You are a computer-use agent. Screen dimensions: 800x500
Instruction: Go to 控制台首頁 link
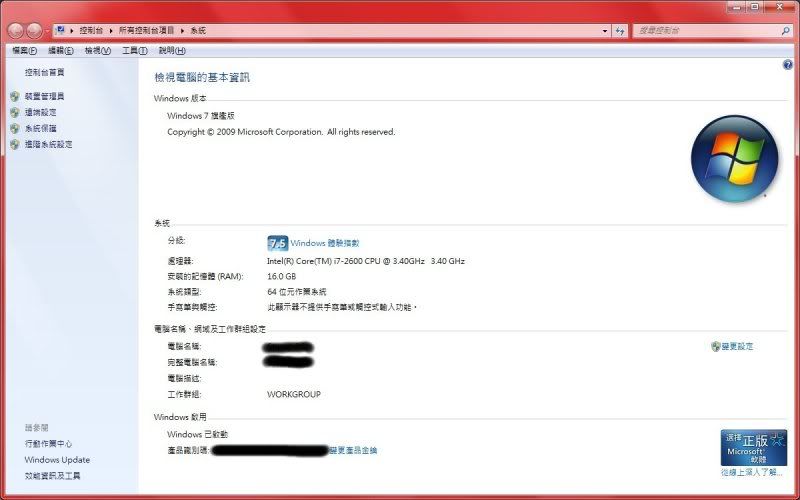[x=44, y=72]
